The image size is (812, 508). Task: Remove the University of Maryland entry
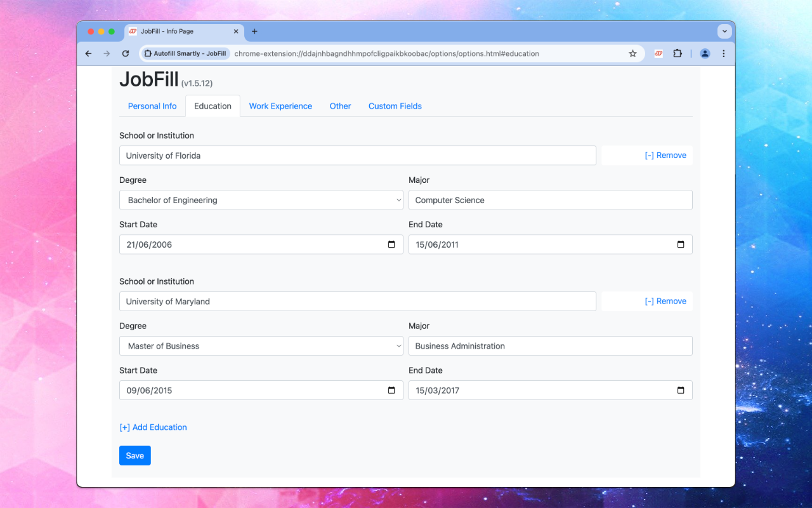[x=665, y=302]
